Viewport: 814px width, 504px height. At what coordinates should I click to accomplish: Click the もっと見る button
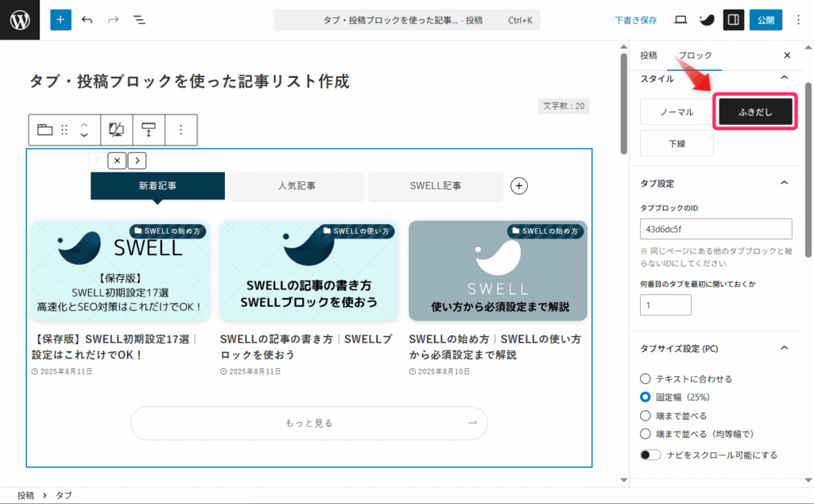click(x=309, y=423)
